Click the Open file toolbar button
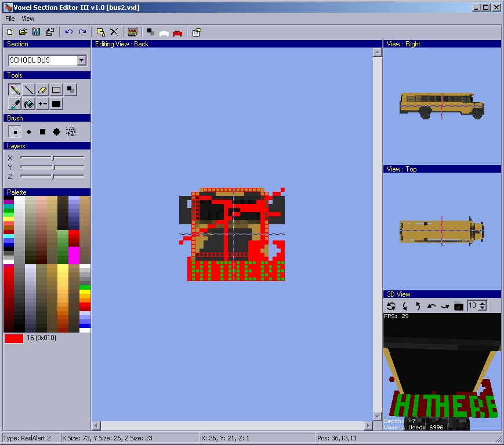The height and width of the screenshot is (445, 504). point(23,32)
